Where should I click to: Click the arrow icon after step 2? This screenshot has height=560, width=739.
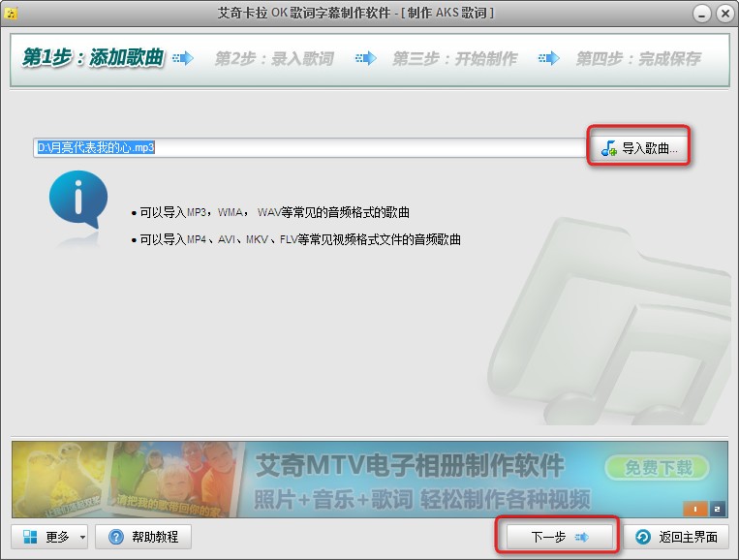366,58
